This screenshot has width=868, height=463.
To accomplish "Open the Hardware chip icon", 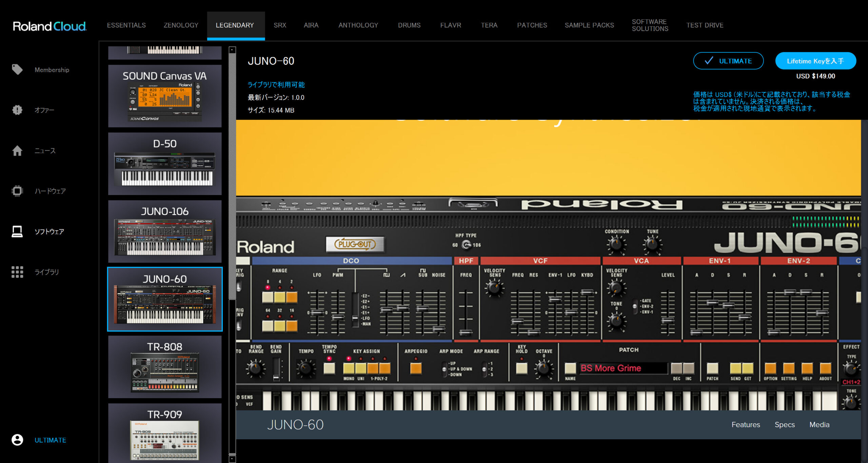I will [17, 191].
